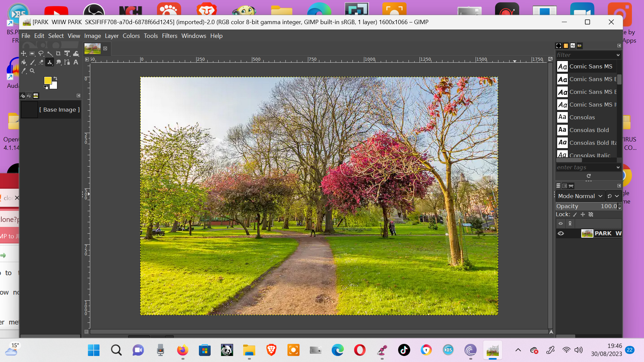Swap foreground and background colors arrow
Image resolution: width=644 pixels, height=362 pixels.
click(55, 78)
